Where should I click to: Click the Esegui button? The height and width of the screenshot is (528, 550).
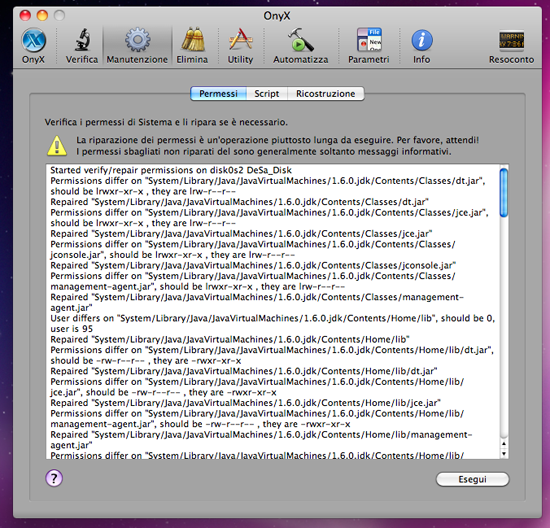[472, 479]
